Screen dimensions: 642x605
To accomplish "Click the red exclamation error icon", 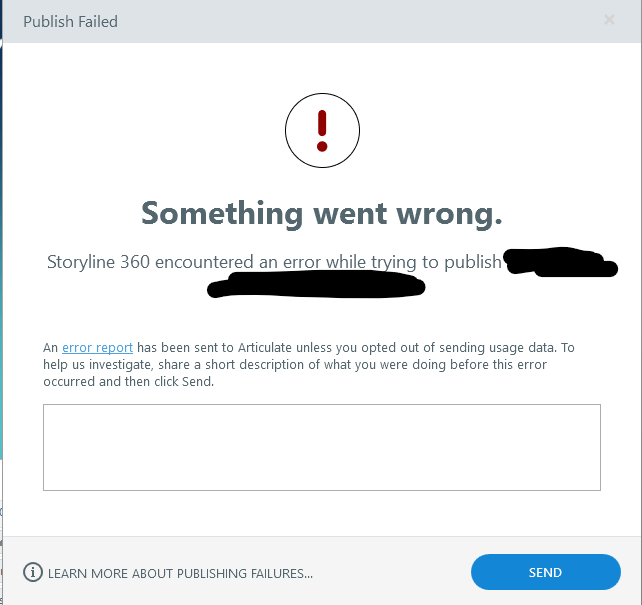I will coord(321,130).
